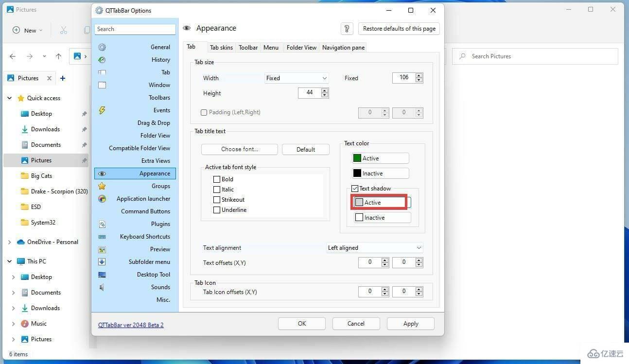Select Command Buttons in options sidebar
Image resolution: width=629 pixels, height=364 pixels.
[x=145, y=211]
